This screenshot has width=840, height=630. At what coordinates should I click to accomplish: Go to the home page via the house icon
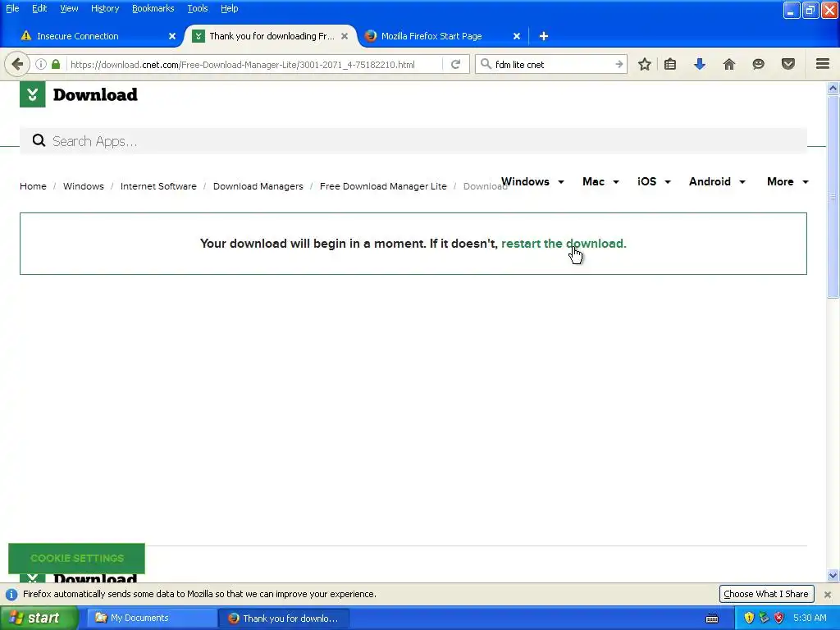pyautogui.click(x=728, y=64)
